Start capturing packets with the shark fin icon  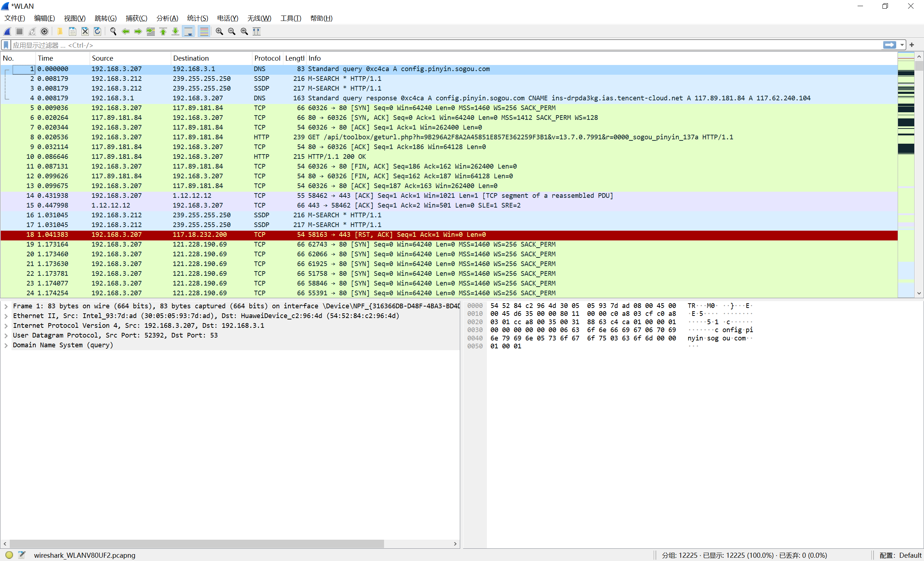point(8,31)
